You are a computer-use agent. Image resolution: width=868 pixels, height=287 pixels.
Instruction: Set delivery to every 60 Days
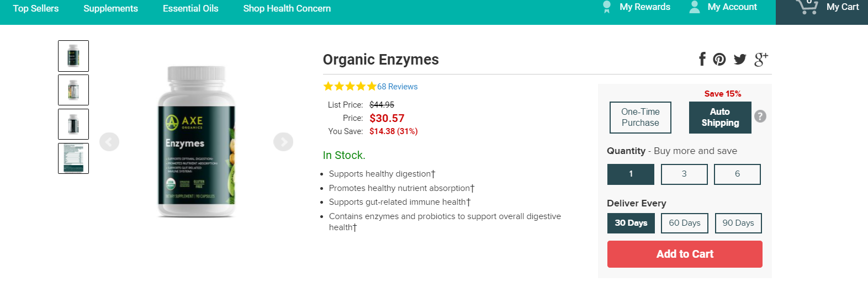click(x=685, y=223)
